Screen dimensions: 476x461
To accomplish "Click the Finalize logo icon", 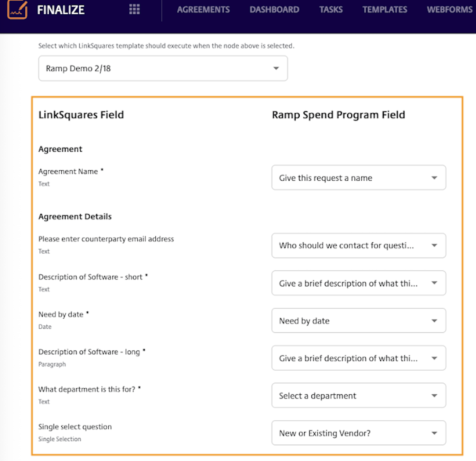I will pyautogui.click(x=17, y=10).
